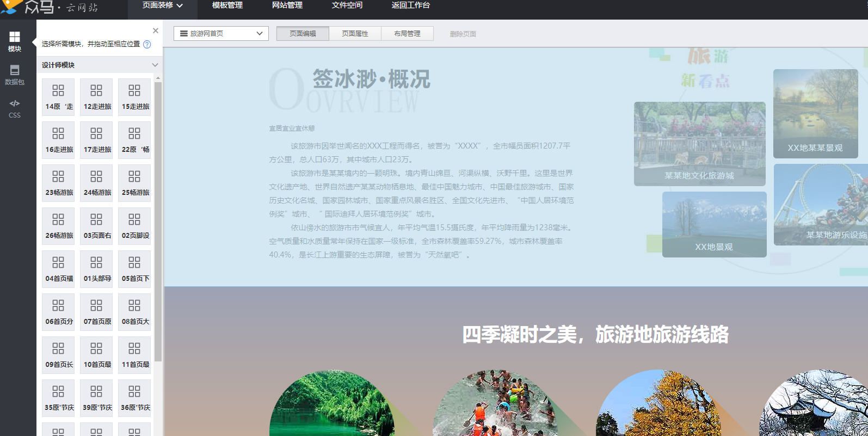The image size is (868, 436).
Task: Select module 10首页最
Action: click(96, 355)
